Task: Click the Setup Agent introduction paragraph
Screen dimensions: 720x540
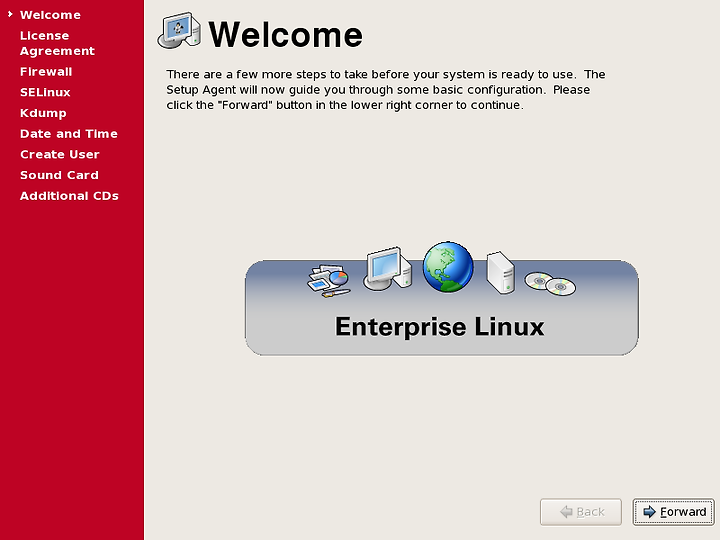Action: point(386,90)
